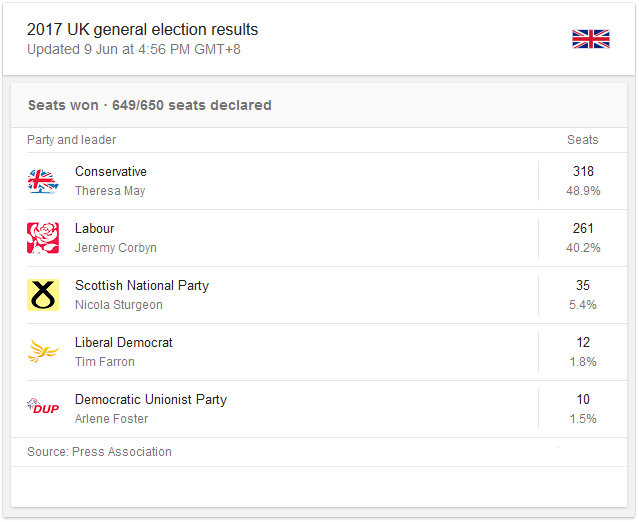Open Democratic Unionist Party entry
The image size is (639, 522).
151,400
